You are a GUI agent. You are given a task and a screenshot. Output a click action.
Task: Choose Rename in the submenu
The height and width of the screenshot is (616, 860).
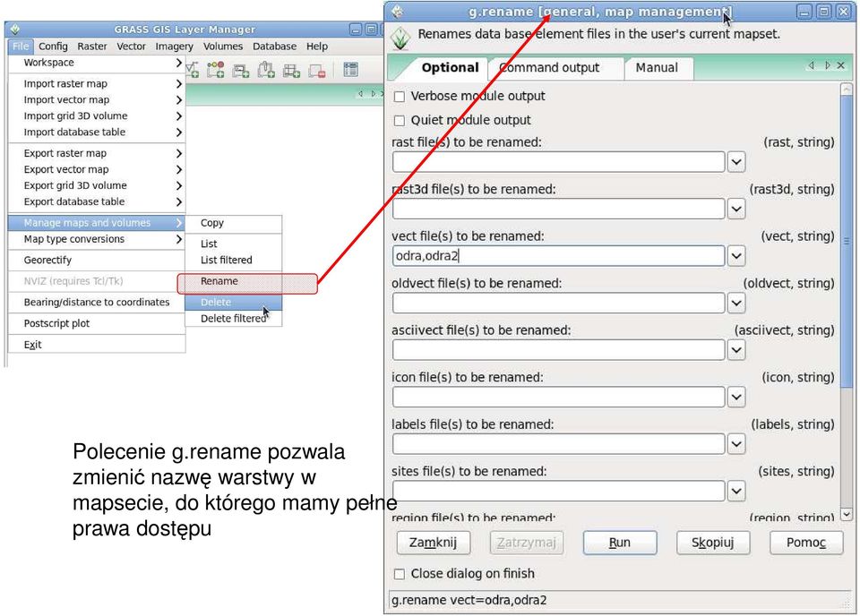(x=234, y=281)
